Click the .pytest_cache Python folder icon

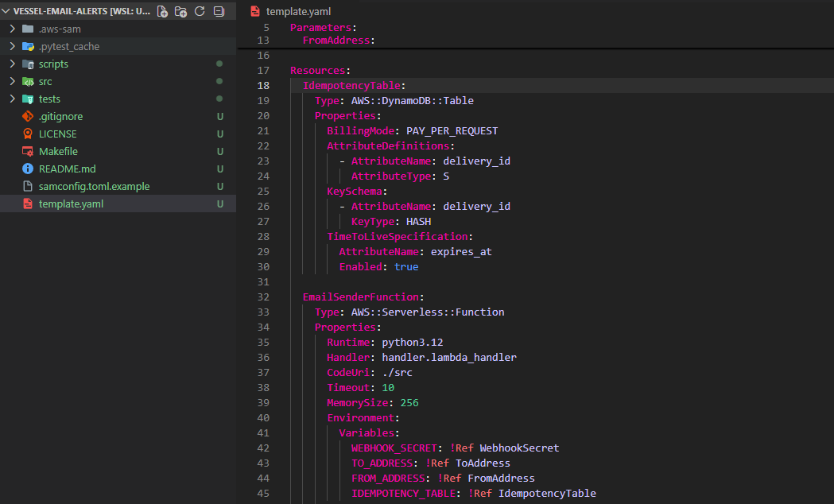coord(28,46)
